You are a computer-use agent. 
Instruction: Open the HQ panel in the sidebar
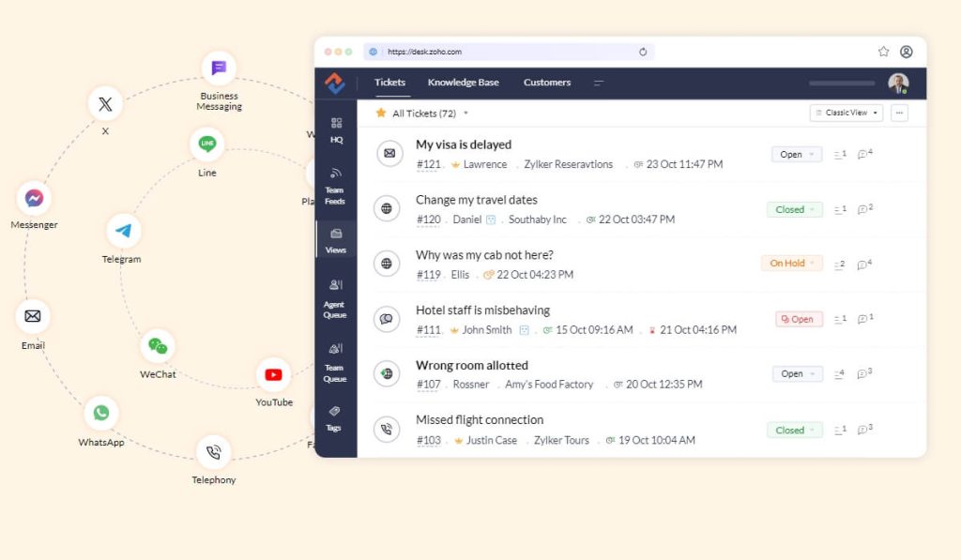point(337,129)
